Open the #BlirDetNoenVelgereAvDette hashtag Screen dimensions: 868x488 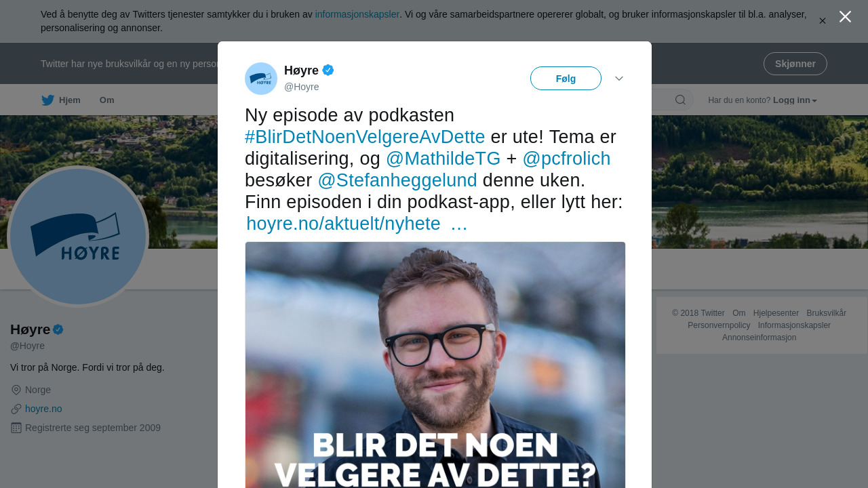(365, 137)
